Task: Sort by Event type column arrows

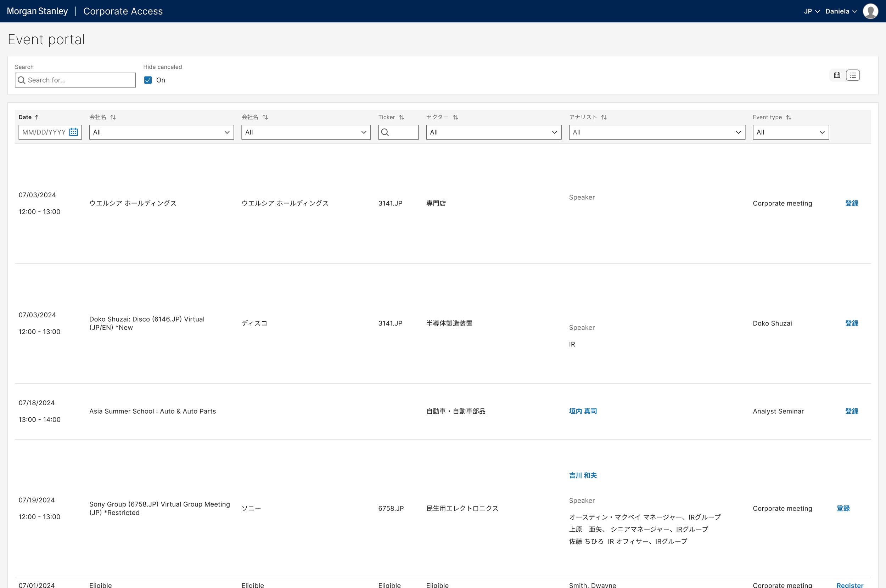Action: pyautogui.click(x=789, y=117)
